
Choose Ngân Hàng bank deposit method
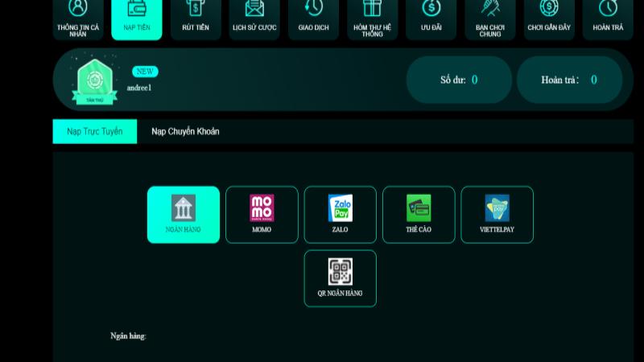184,215
